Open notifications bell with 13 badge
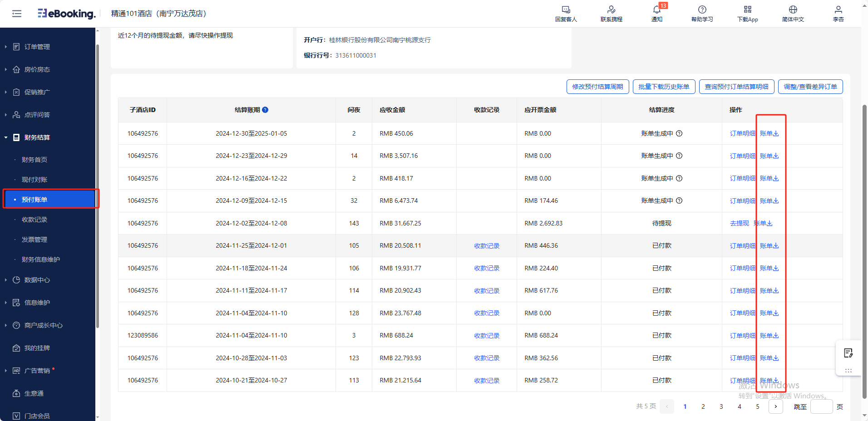The height and width of the screenshot is (421, 868). (656, 10)
